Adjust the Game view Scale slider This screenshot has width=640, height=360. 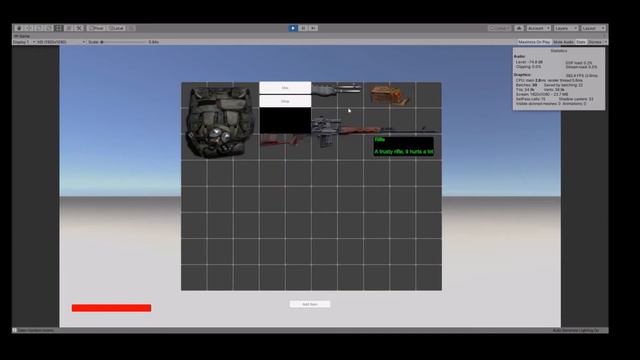[x=124, y=42]
